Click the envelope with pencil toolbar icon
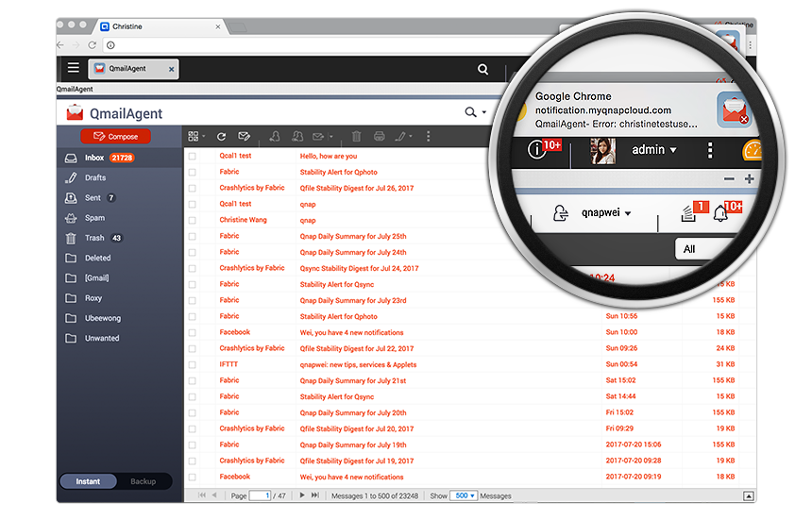812x520 pixels. [x=244, y=137]
